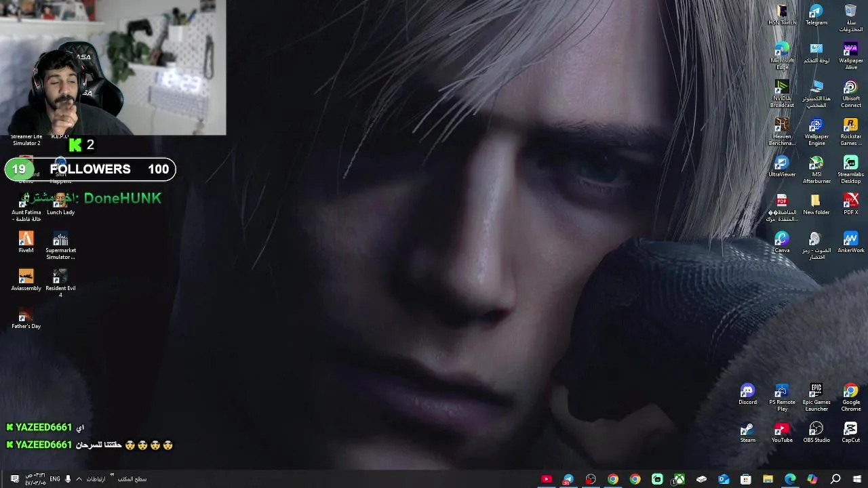Open the Recycle Bin desktop icon
Screen dimensions: 868x488
coord(850,18)
